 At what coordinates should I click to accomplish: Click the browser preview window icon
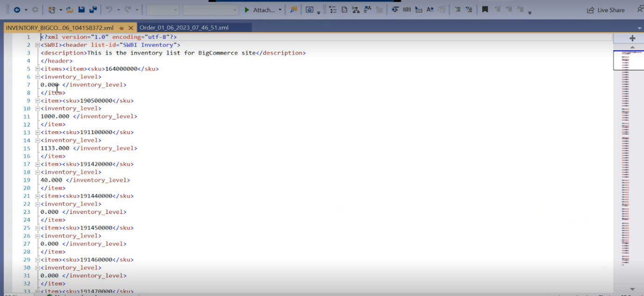click(x=309, y=10)
